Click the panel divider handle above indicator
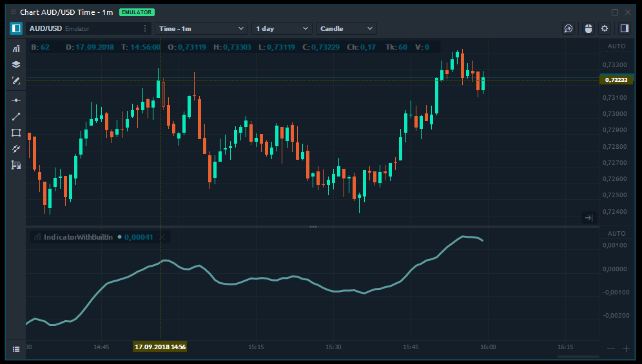The width and height of the screenshot is (642, 364). click(313, 227)
